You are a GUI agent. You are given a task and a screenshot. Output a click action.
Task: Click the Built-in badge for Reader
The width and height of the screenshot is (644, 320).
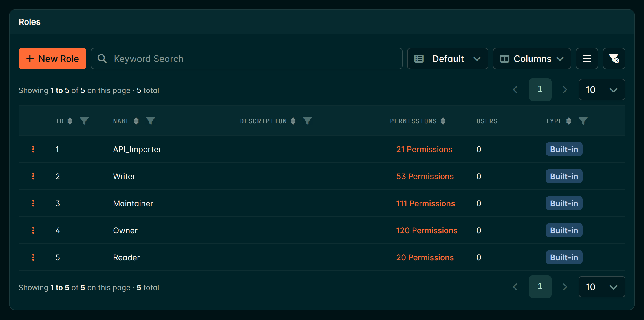click(x=564, y=257)
